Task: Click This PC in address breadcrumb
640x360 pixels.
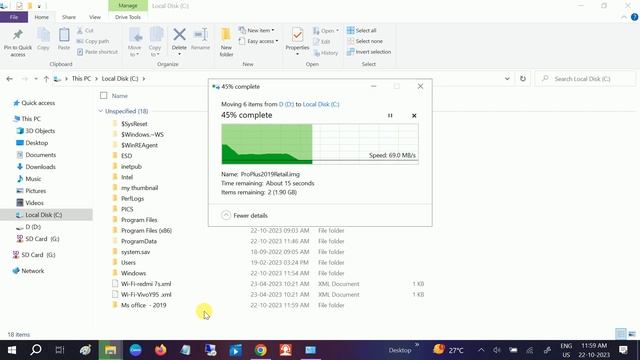Action: pos(81,78)
